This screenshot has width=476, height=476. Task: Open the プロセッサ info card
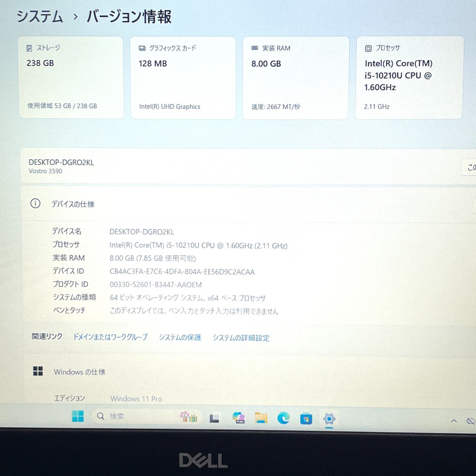pos(409,78)
